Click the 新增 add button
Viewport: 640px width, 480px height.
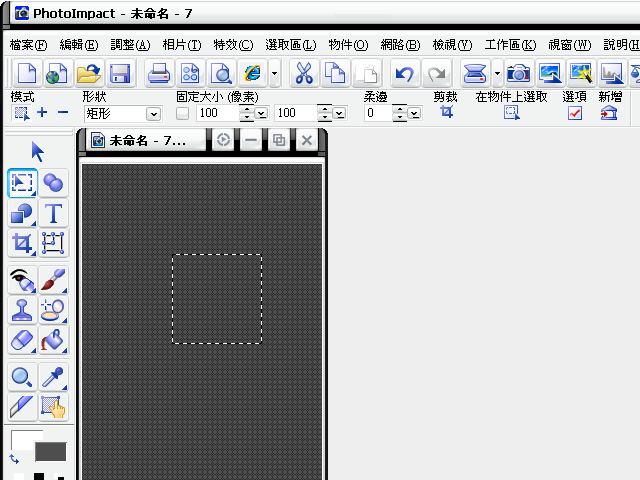coord(609,113)
